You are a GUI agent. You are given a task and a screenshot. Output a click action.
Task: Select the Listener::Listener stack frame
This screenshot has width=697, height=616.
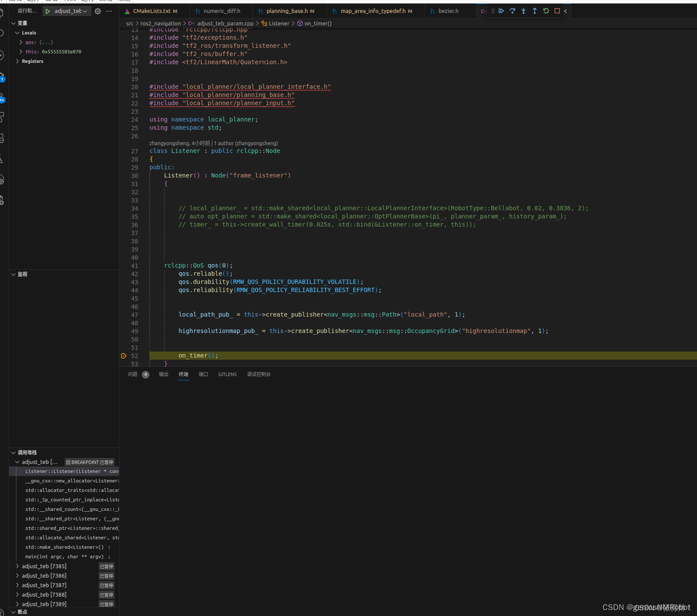64,472
